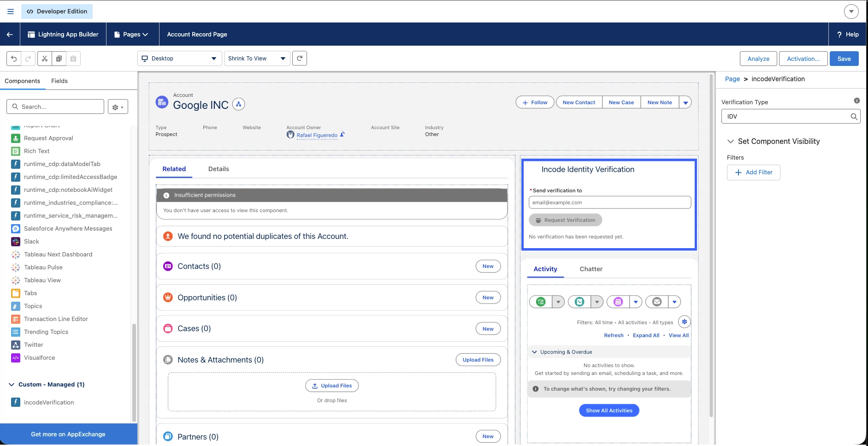Select the Related tab

click(174, 169)
